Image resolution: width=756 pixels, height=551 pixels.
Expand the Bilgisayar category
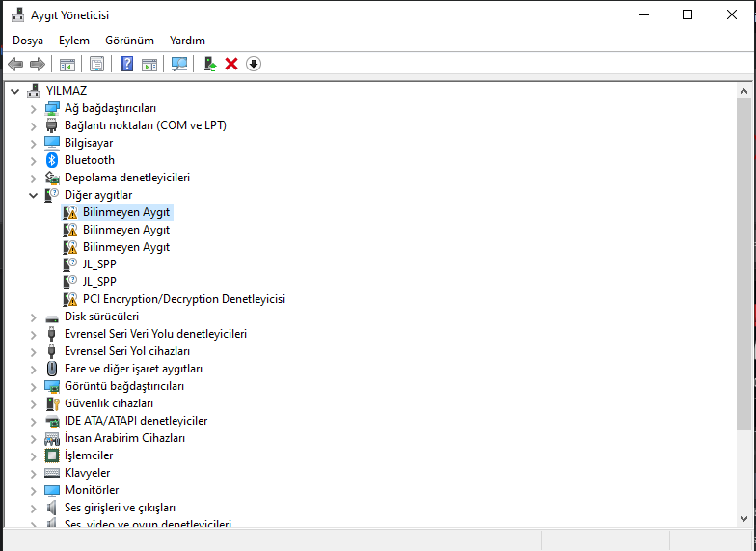click(33, 144)
